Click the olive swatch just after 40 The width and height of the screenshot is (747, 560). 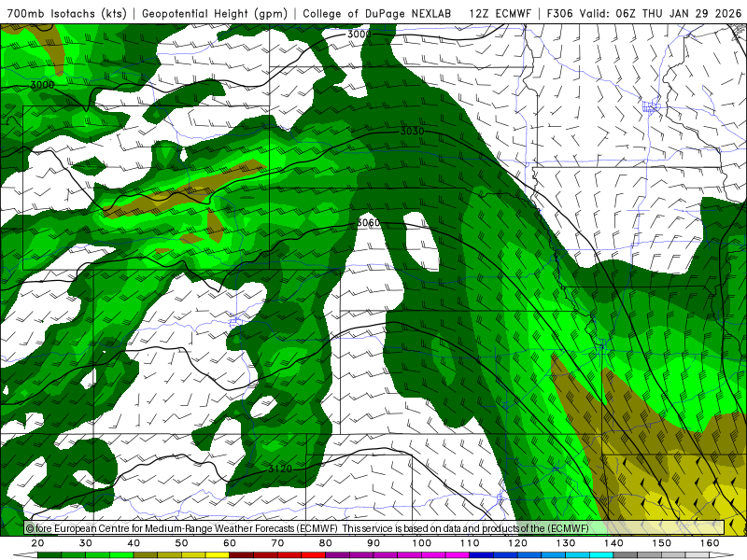pos(146,555)
